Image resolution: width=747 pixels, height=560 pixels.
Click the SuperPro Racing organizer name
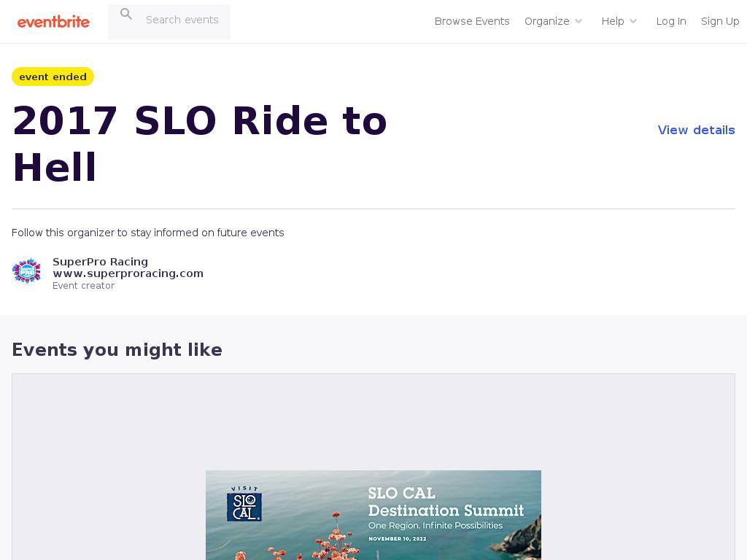pyautogui.click(x=100, y=262)
